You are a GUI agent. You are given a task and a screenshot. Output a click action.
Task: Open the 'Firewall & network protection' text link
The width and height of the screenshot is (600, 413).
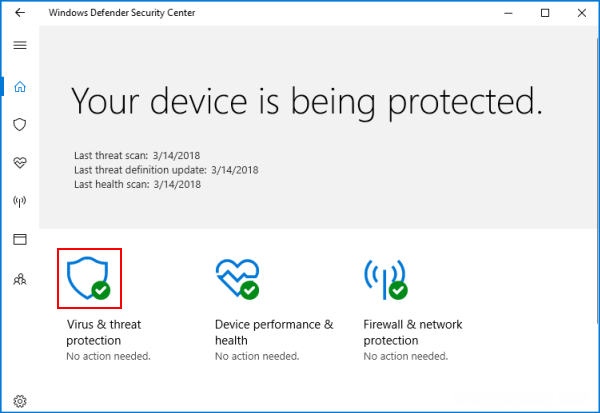413,332
